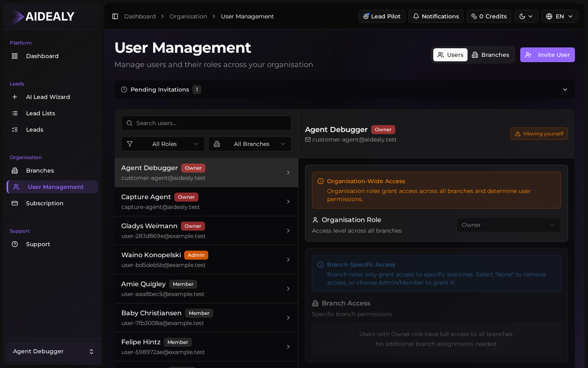Click the Dashboard grid icon in sidebar
The image size is (588, 368).
point(15,56)
